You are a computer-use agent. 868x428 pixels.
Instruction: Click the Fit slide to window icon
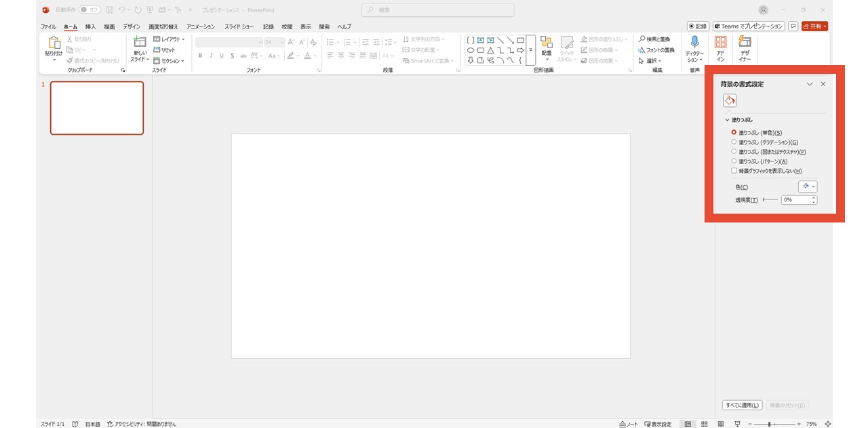point(827,424)
